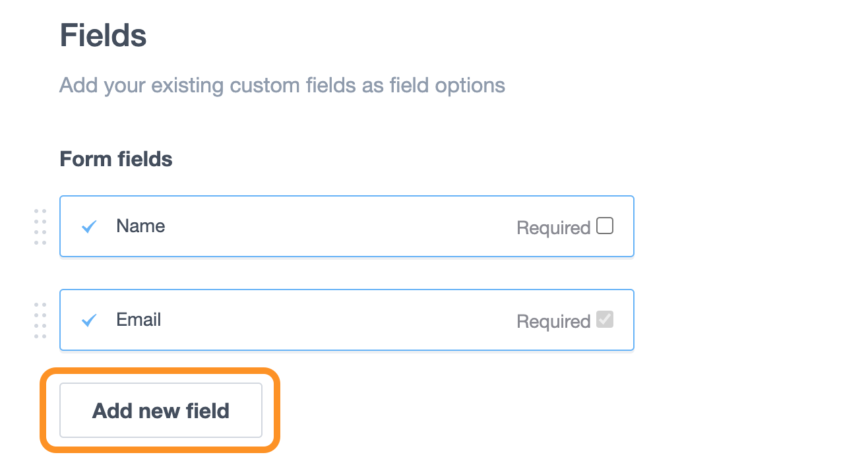Click the Form fields subheading
Viewport: 868px width, 463px height.
(116, 159)
